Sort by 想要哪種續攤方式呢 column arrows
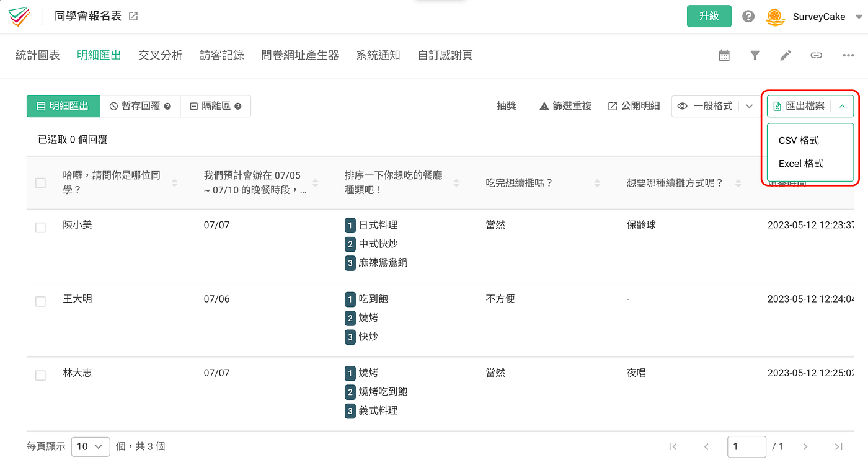The width and height of the screenshot is (868, 465). pos(738,183)
